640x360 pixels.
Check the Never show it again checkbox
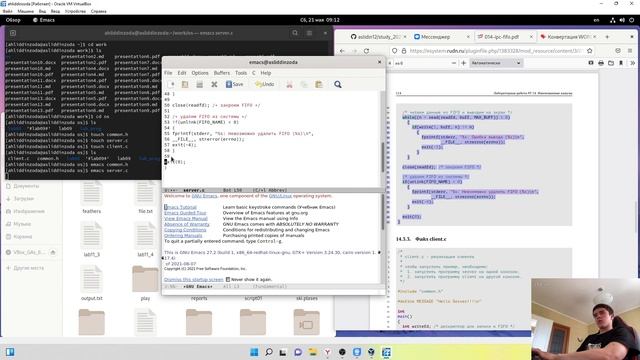[228, 280]
